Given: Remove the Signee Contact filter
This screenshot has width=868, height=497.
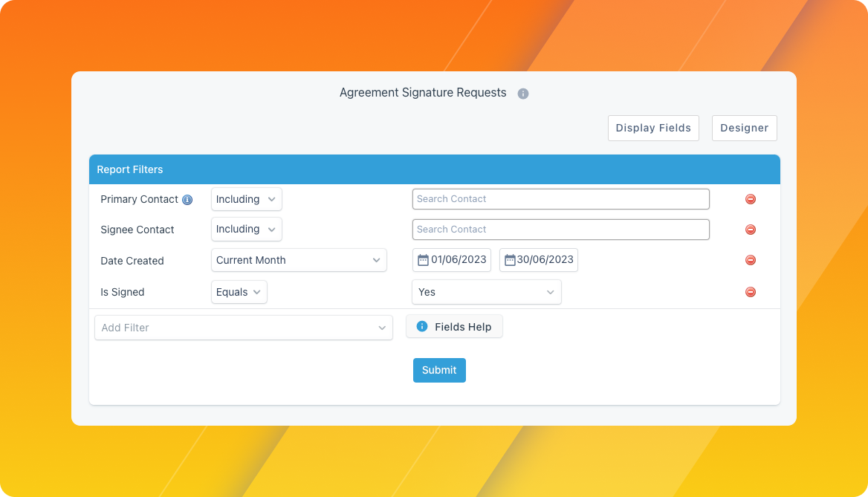Looking at the screenshot, I should (751, 230).
